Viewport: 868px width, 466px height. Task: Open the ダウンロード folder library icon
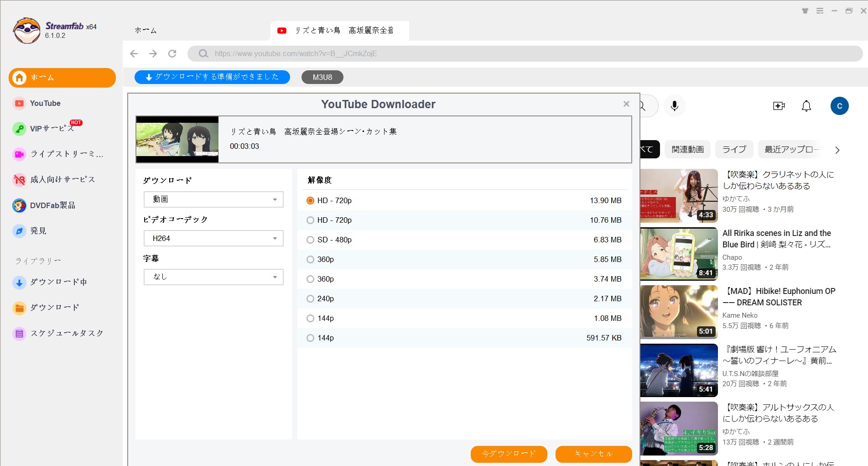[x=19, y=308]
